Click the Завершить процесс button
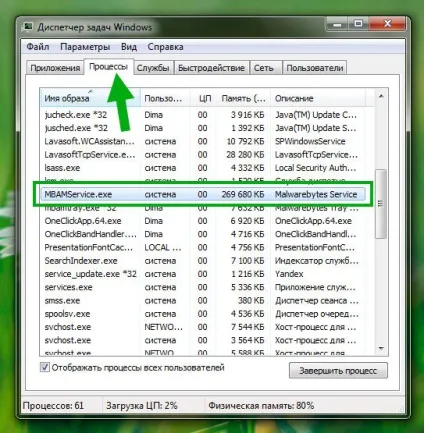The image size is (424, 433). tap(338, 371)
